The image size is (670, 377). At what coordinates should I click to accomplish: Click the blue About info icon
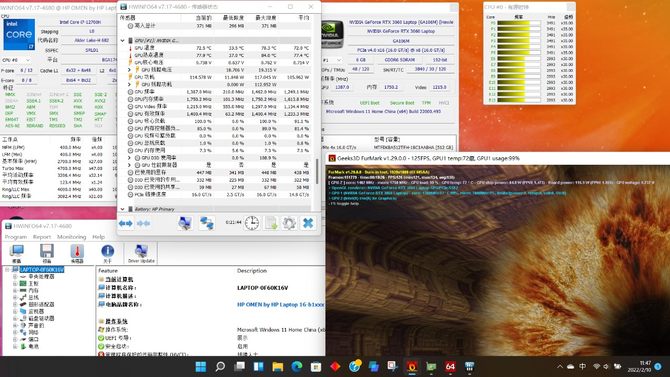point(107,253)
